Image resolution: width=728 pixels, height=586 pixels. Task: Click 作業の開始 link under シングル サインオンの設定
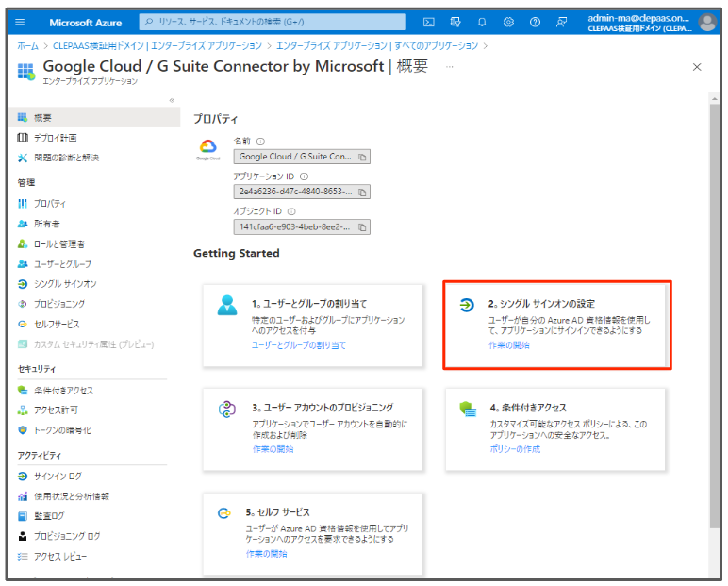coord(509,345)
